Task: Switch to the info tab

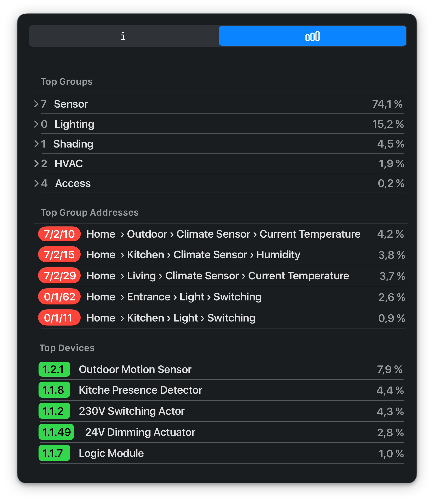Action: (x=123, y=36)
